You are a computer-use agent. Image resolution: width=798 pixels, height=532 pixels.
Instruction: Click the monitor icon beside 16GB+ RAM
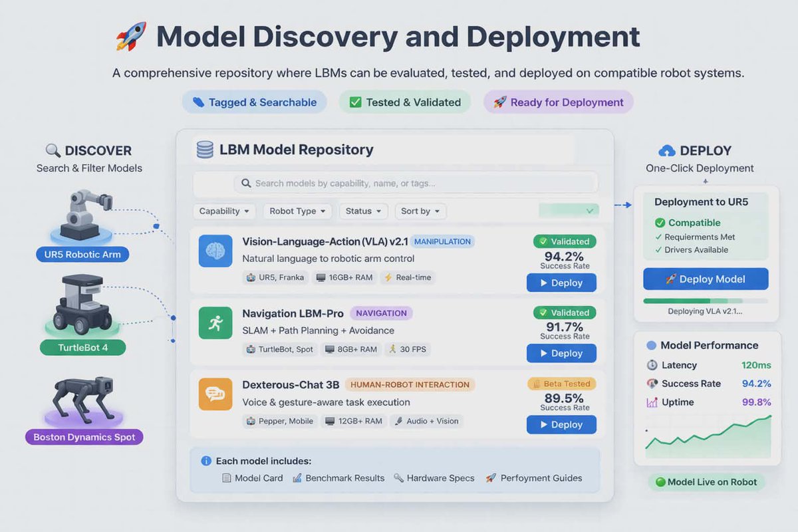click(321, 278)
